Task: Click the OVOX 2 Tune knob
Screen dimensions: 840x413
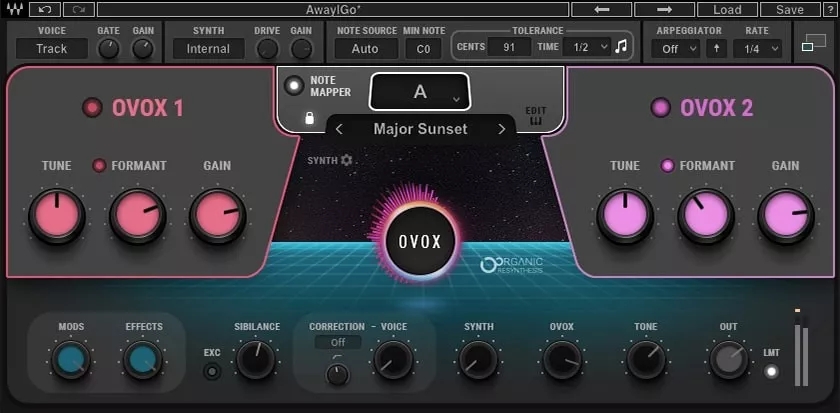Action: click(x=625, y=215)
